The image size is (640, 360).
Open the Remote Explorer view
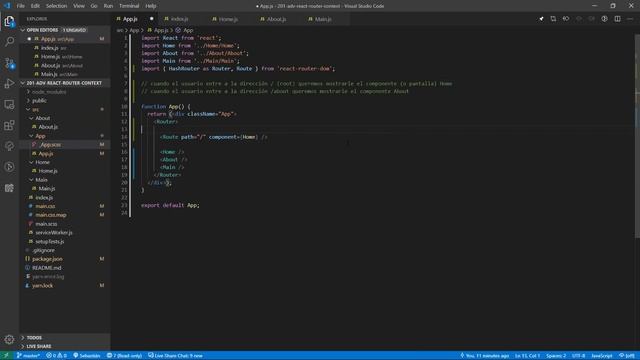tap(9, 104)
